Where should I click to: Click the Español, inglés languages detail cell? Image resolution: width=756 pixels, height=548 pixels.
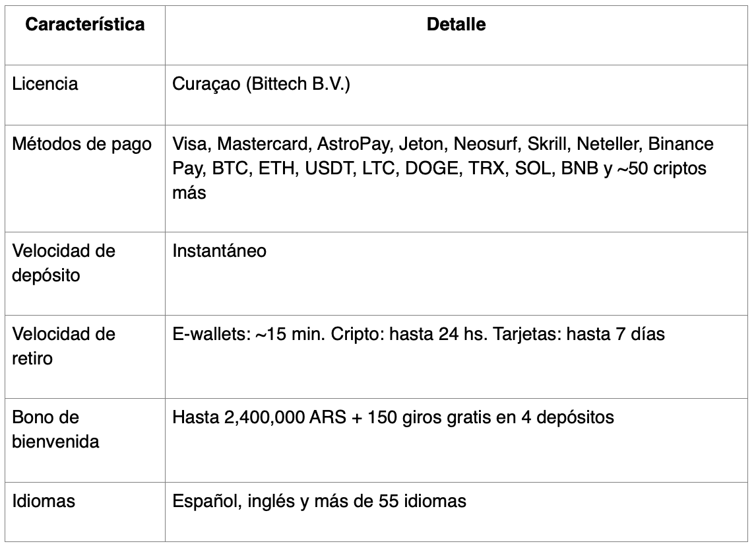tap(319, 501)
